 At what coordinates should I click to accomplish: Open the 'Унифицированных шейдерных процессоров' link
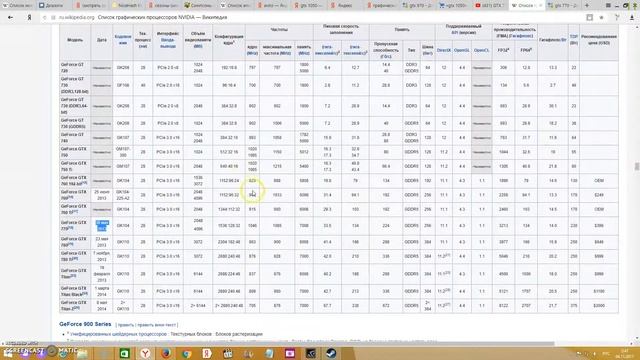(118, 334)
